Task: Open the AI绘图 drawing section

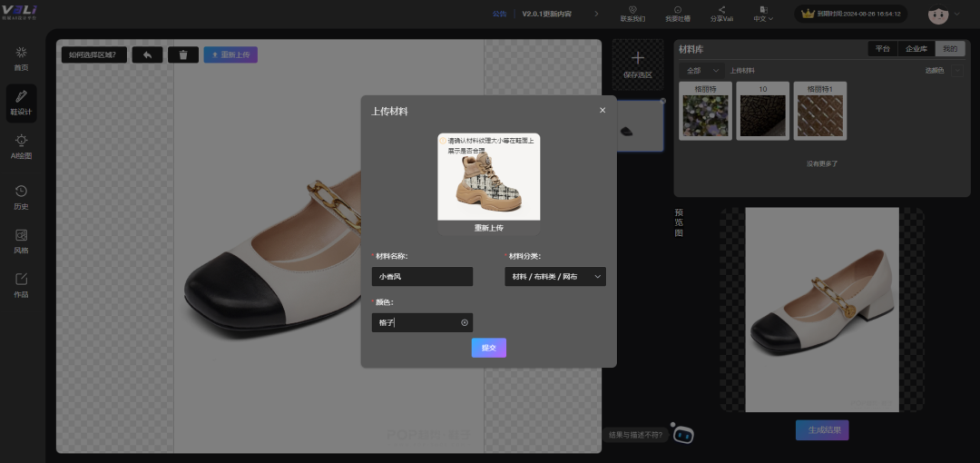Action: pos(21,147)
